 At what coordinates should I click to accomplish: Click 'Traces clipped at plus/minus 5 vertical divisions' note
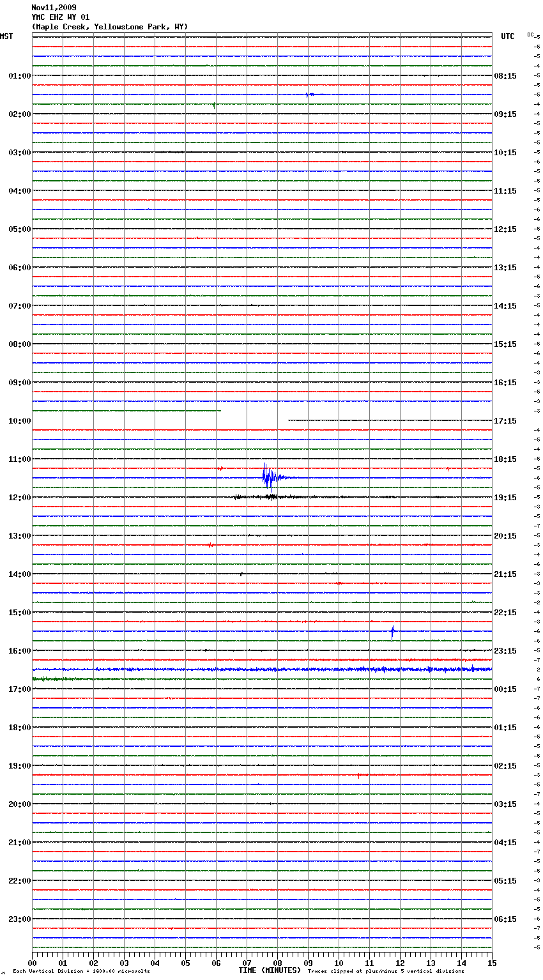pyautogui.click(x=386, y=972)
